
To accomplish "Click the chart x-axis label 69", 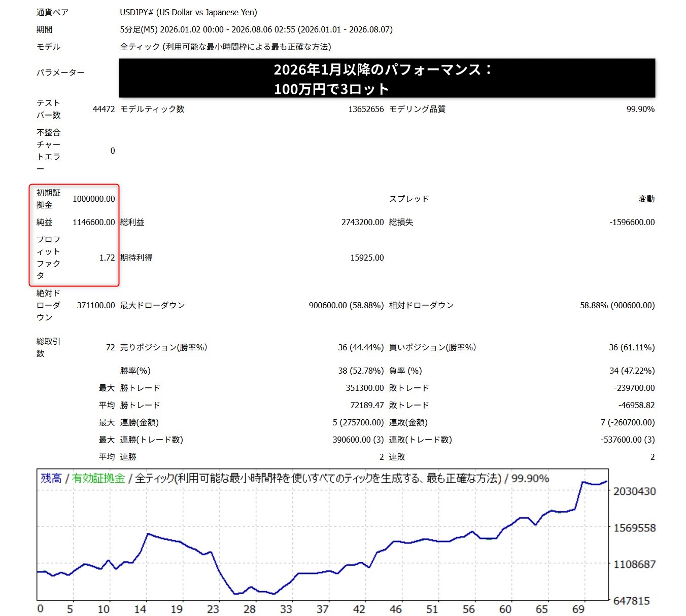I will click(578, 609).
